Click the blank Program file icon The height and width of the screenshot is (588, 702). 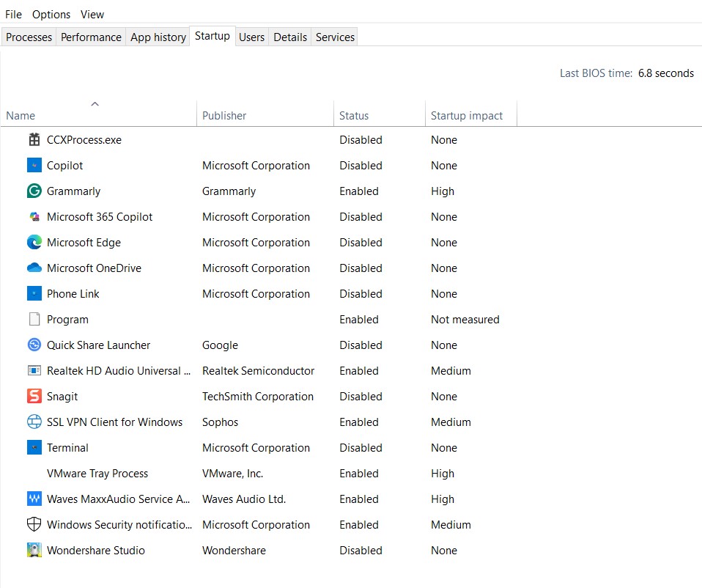pyautogui.click(x=34, y=320)
